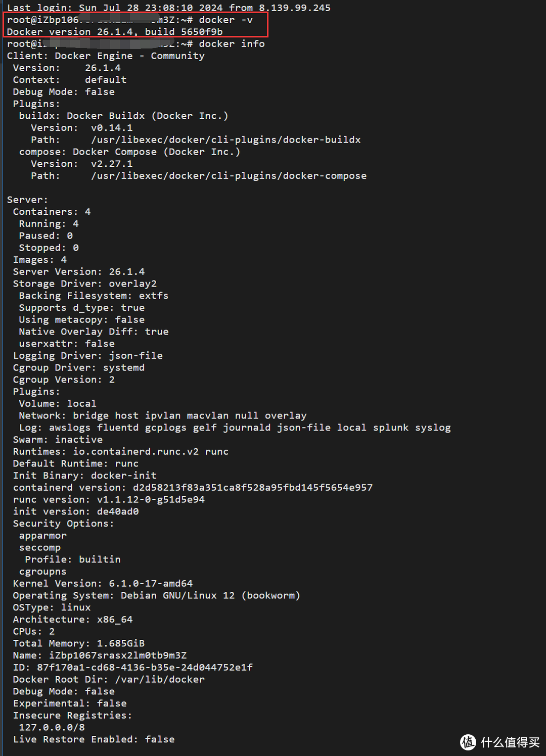
Task: Click the Docker Root Dir path
Action: coord(159,680)
